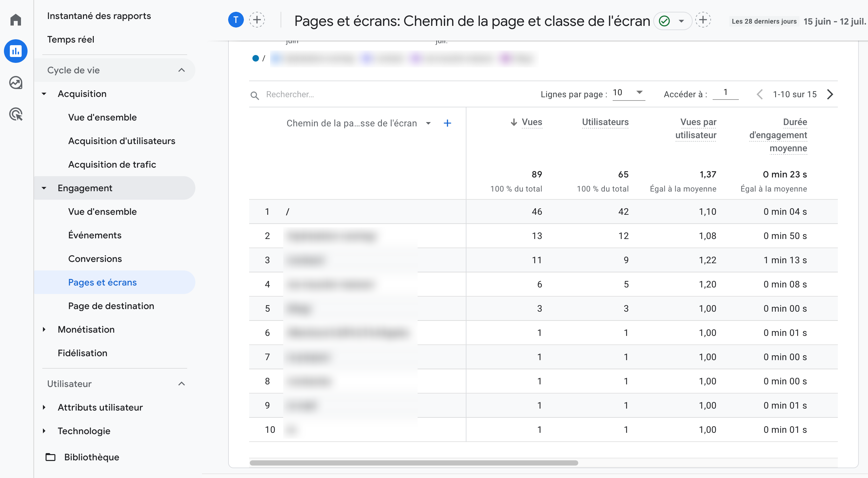
Task: Select the Reports icon in left rail
Action: [16, 51]
